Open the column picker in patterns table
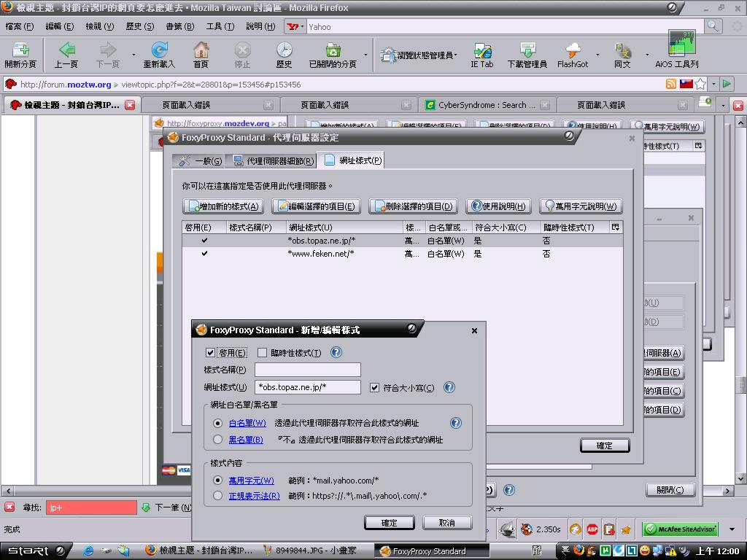Viewport: 747px width, 560px height. (616, 227)
